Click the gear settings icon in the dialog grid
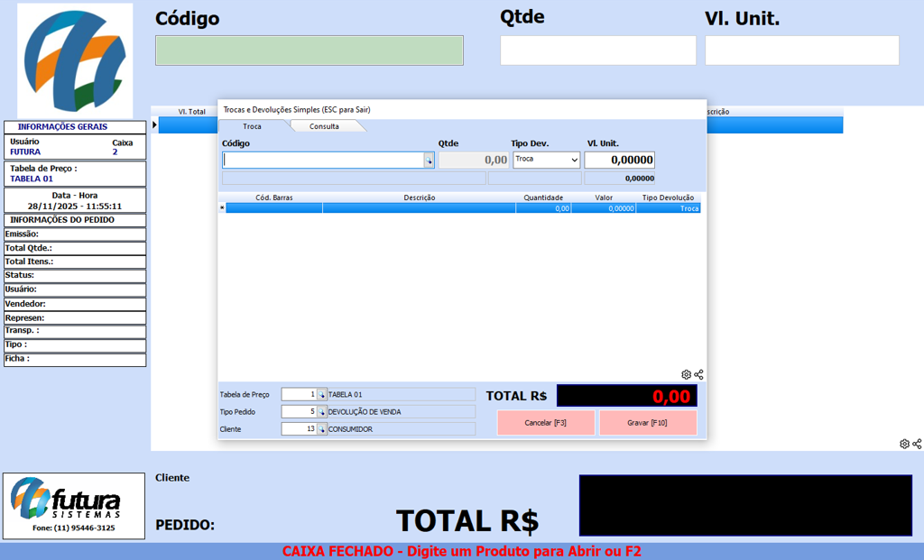The width and height of the screenshot is (924, 560). [x=686, y=374]
